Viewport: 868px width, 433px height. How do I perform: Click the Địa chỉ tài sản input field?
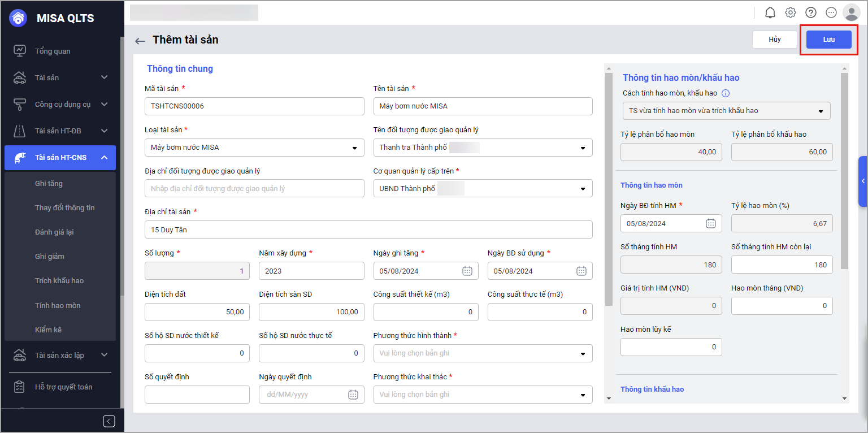(368, 230)
